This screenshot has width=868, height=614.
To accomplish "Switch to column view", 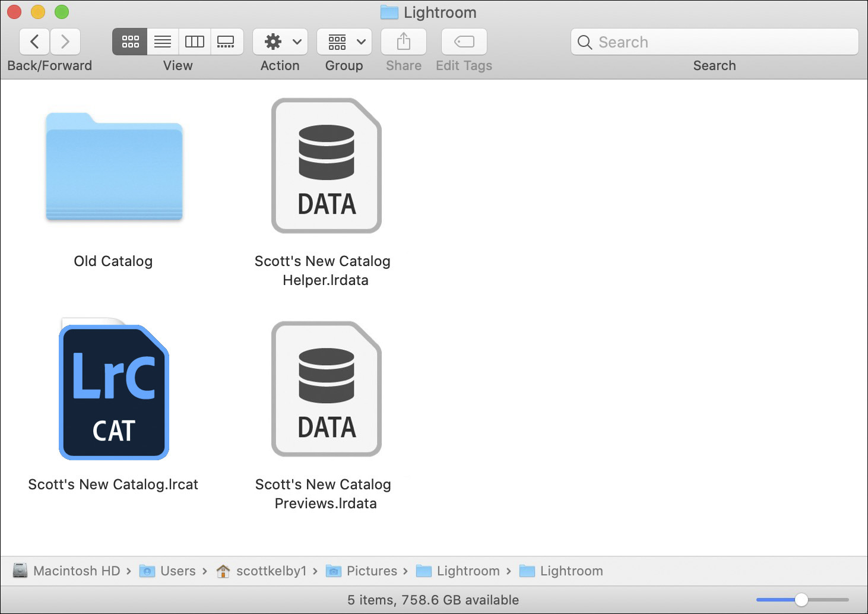I will point(194,42).
